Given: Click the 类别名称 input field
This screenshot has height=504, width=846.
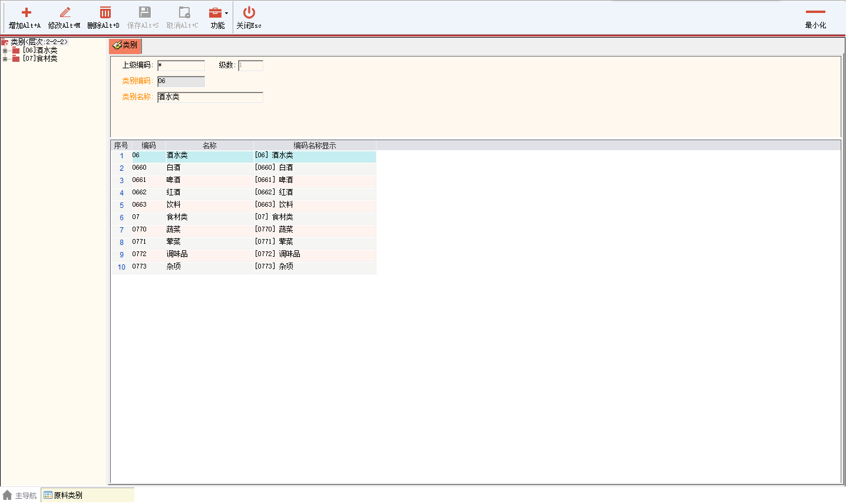Looking at the screenshot, I should [x=210, y=97].
